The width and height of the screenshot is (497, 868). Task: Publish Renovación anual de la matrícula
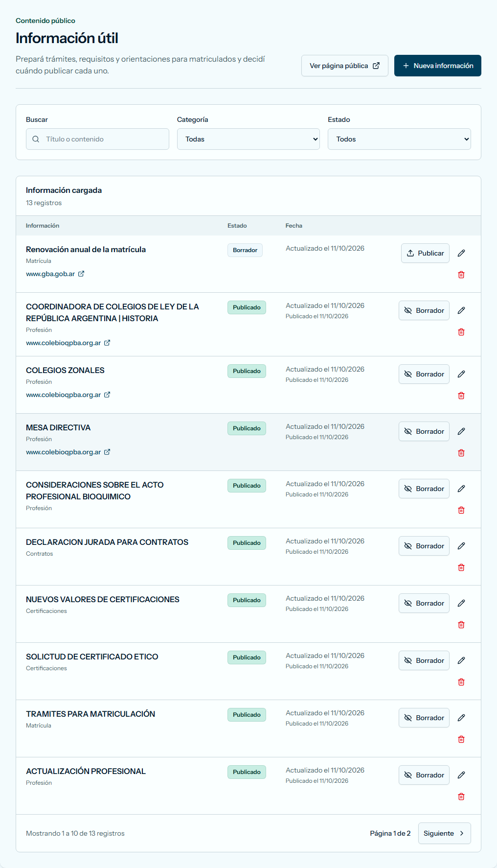coord(425,253)
